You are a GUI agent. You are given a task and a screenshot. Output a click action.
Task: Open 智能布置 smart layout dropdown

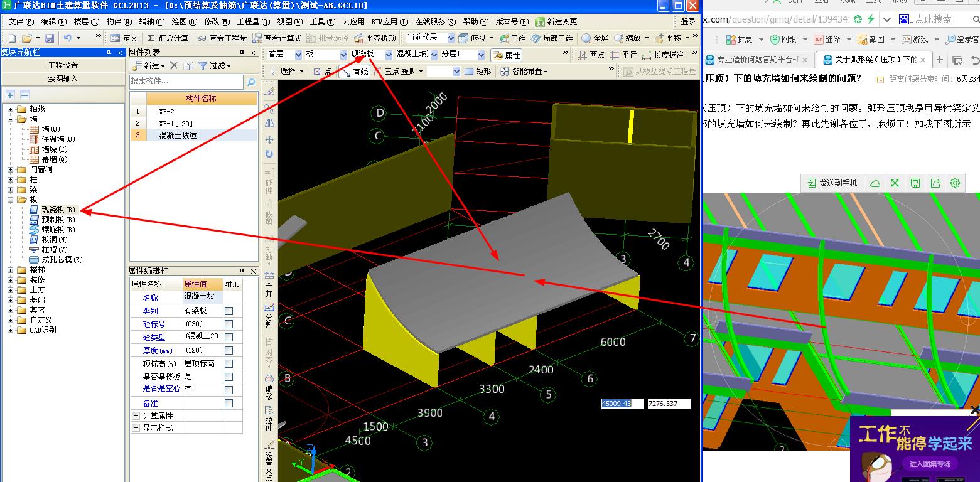pyautogui.click(x=524, y=72)
